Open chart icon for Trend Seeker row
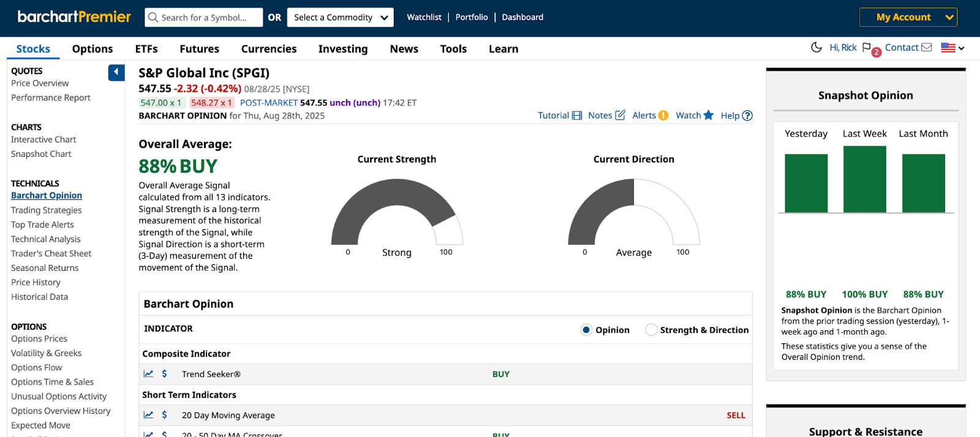 click(x=148, y=373)
